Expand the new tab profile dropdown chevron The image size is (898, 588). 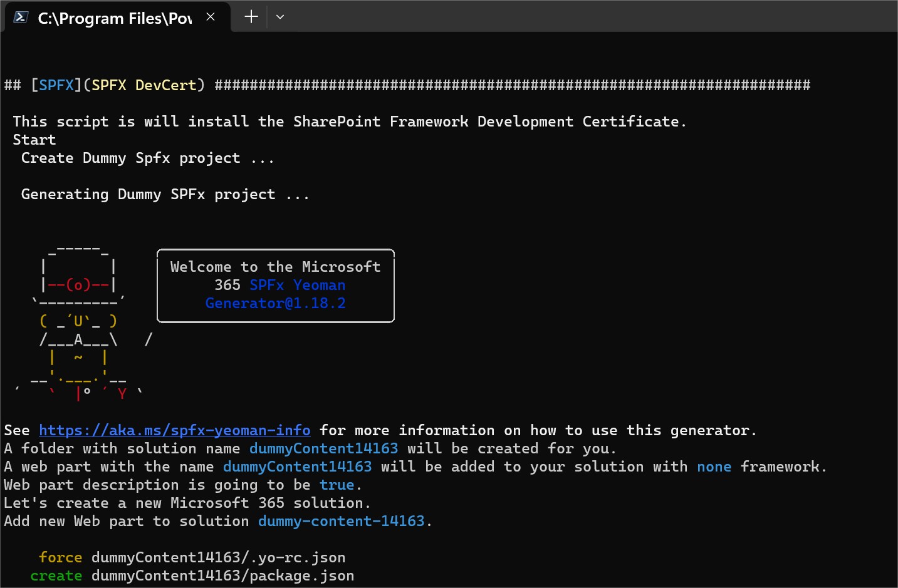(x=280, y=17)
